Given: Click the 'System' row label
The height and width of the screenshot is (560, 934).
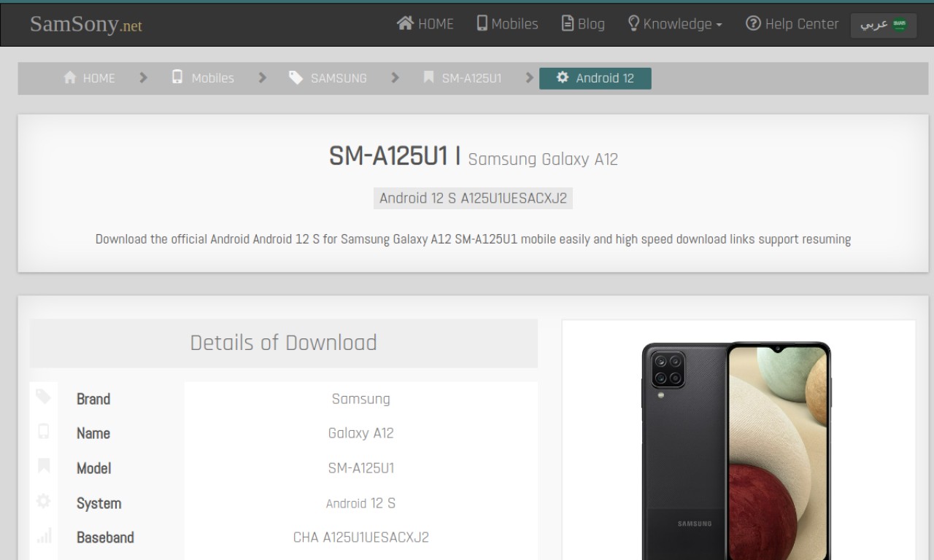Looking at the screenshot, I should (x=99, y=503).
